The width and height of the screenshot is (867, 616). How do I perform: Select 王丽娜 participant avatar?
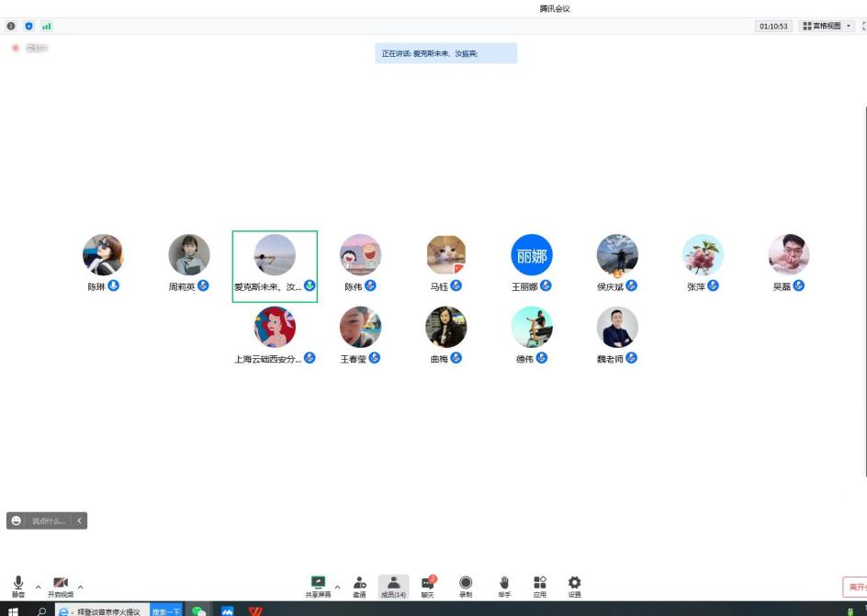pyautogui.click(x=531, y=254)
